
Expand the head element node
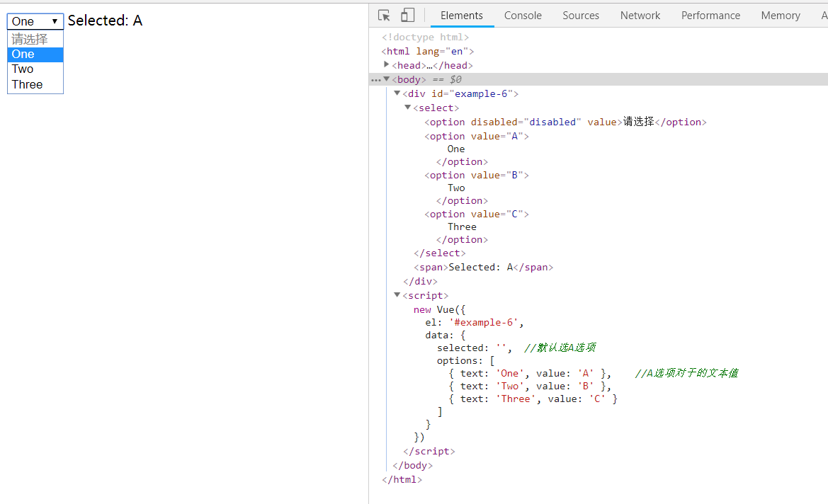387,65
